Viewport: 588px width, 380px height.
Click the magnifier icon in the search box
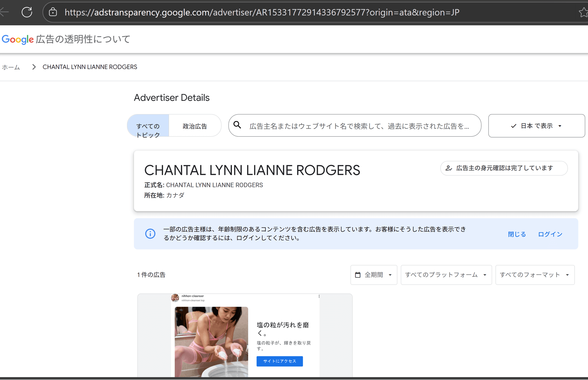coord(237,125)
